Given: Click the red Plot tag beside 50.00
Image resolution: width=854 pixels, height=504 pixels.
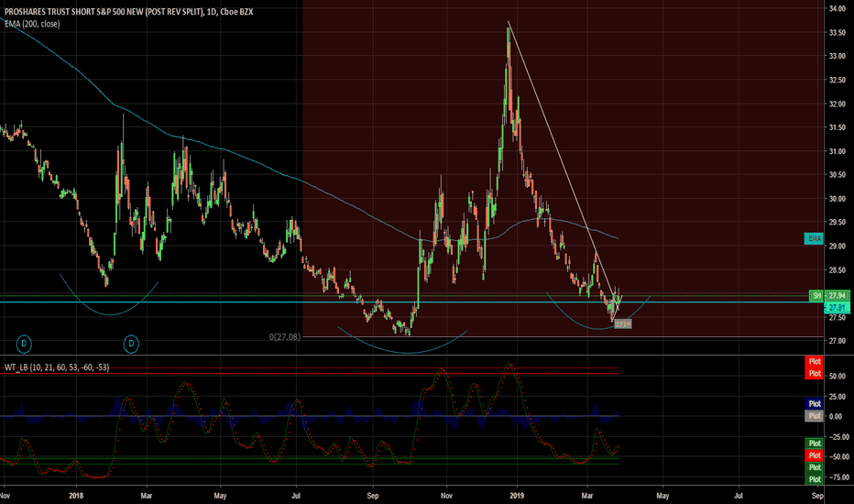Looking at the screenshot, I should click(815, 373).
